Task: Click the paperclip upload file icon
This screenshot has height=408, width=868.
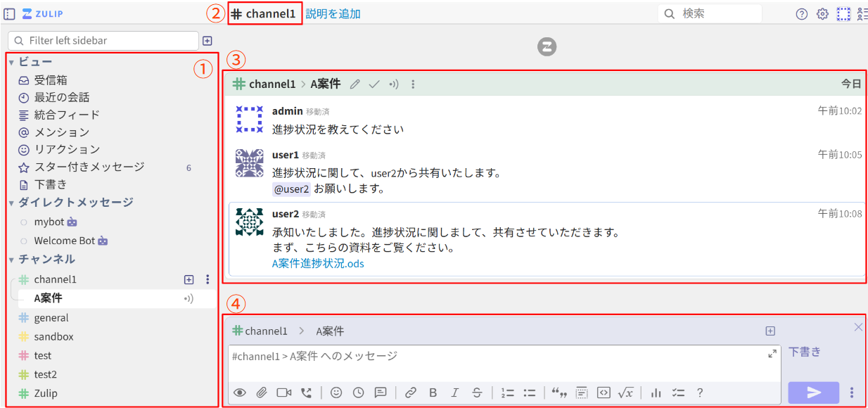Action: pyautogui.click(x=261, y=393)
